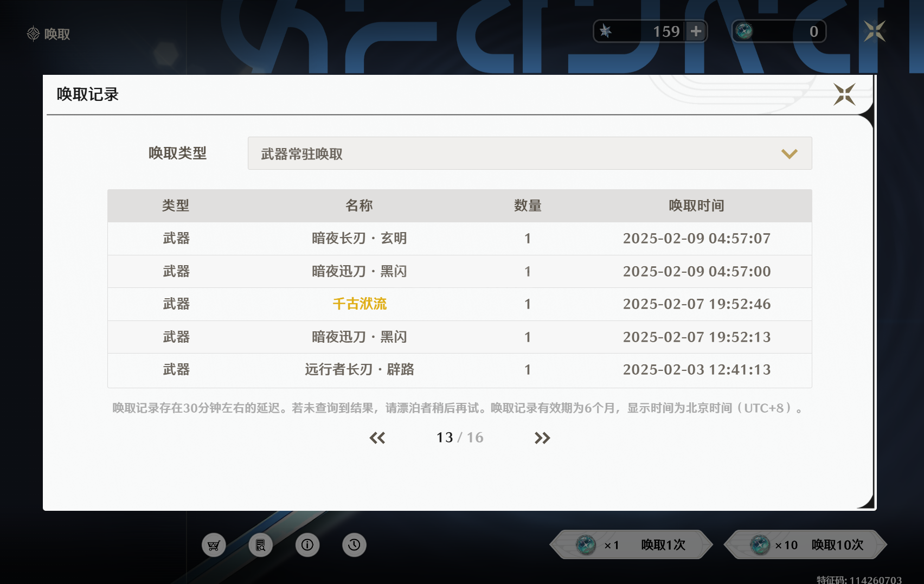Select the 远行者长刃·辟路 row name

[360, 370]
